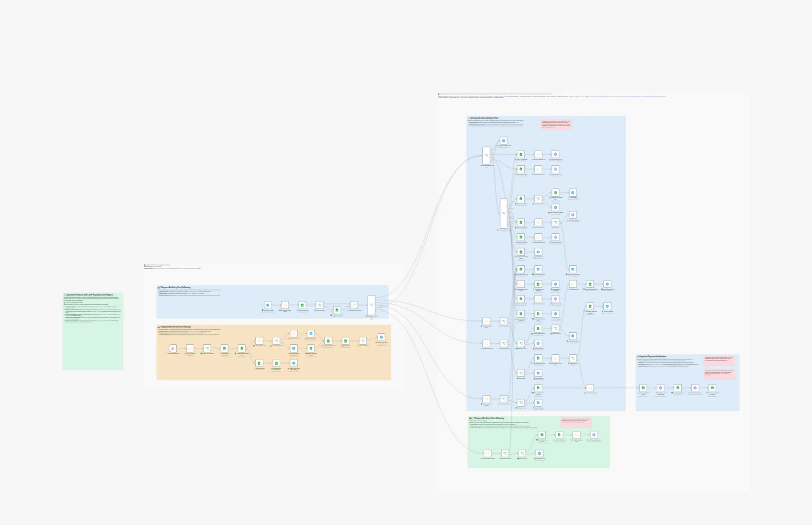Select the topmost Telegram node in Checkout section
The width and height of the screenshot is (812, 525).
[x=504, y=140]
